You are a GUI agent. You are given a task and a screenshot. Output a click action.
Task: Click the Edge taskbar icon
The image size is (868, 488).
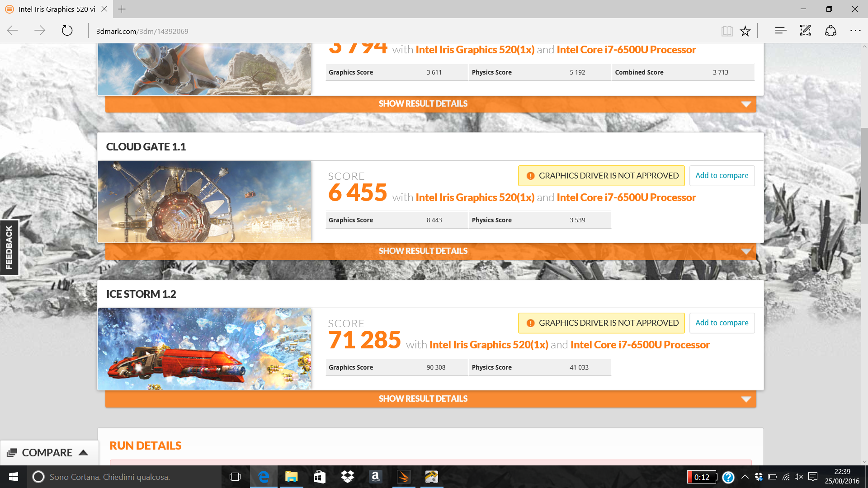264,477
